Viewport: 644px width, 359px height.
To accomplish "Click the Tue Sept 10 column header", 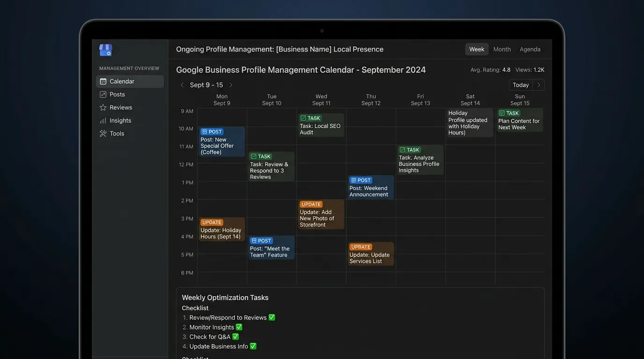I will [x=271, y=100].
